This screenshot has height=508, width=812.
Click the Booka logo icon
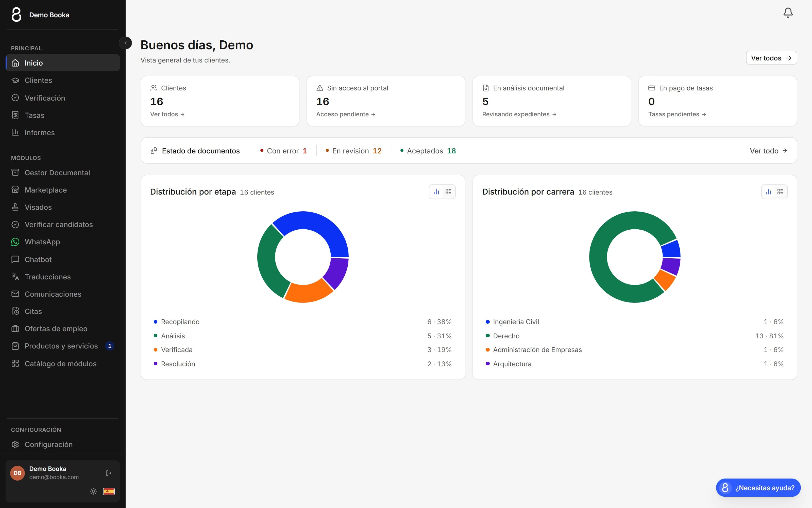tap(16, 15)
